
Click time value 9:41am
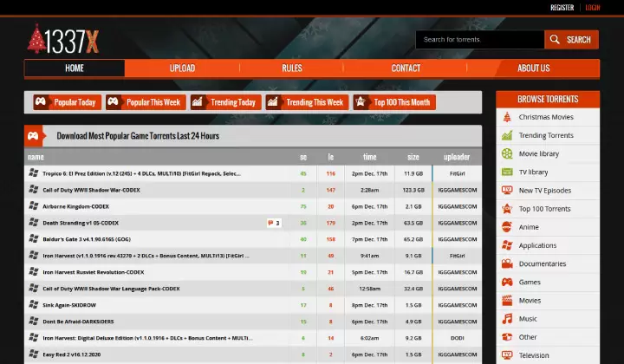370,256
